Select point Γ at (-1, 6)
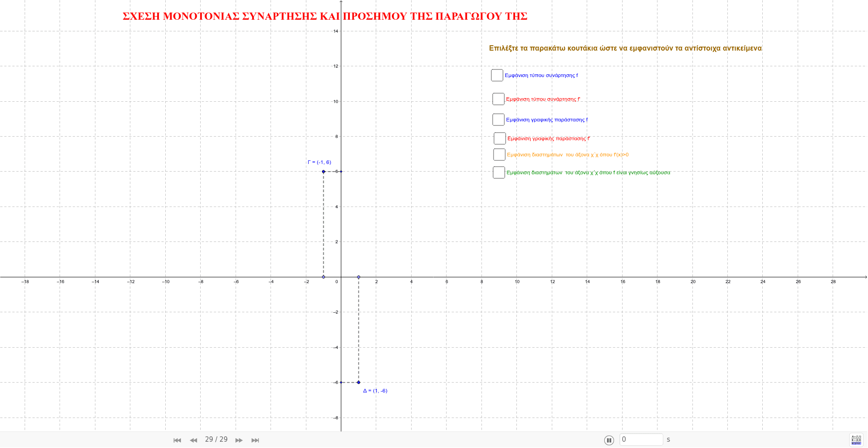The height and width of the screenshot is (448, 868). (x=323, y=172)
